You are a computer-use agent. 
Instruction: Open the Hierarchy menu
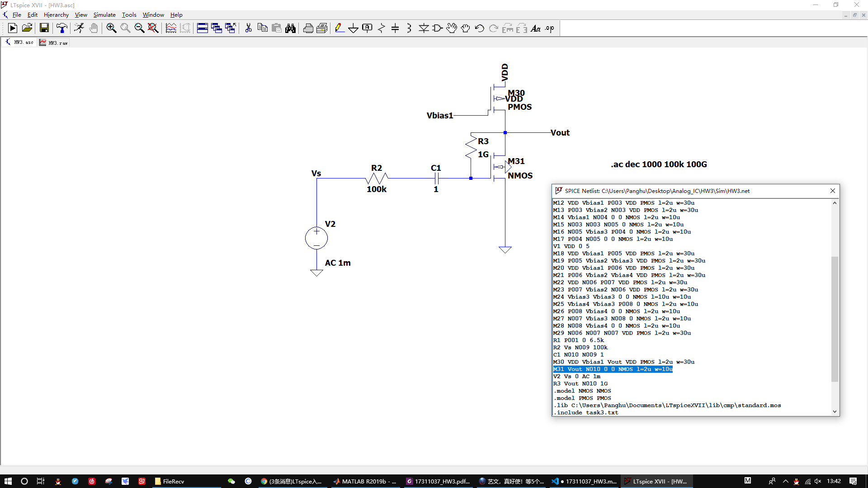56,14
